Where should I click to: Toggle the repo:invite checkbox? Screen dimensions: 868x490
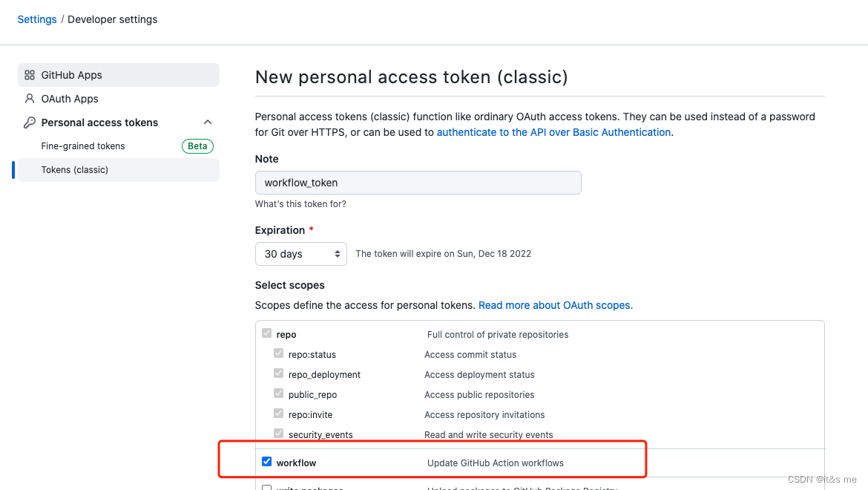278,413
